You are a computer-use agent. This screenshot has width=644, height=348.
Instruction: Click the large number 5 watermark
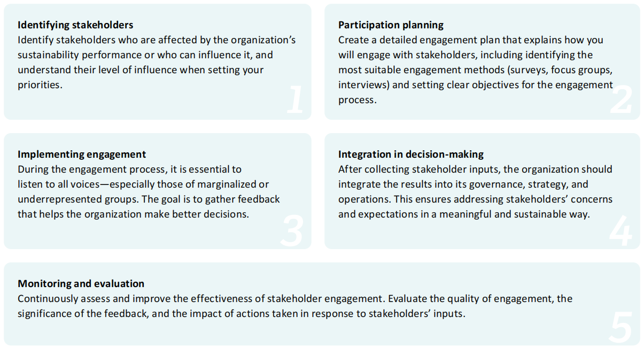pyautogui.click(x=620, y=327)
